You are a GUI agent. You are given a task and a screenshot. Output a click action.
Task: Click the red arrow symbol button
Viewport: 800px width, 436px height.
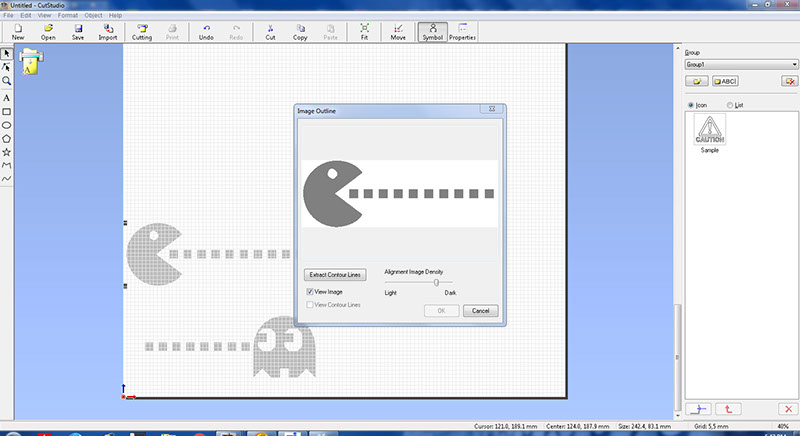tap(728, 409)
